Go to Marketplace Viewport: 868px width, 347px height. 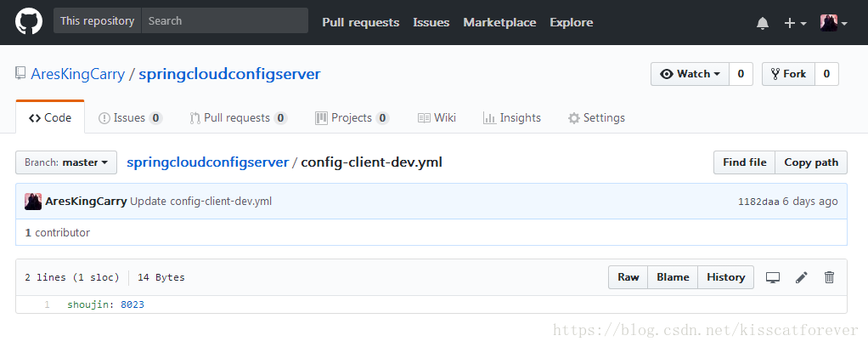click(x=499, y=22)
